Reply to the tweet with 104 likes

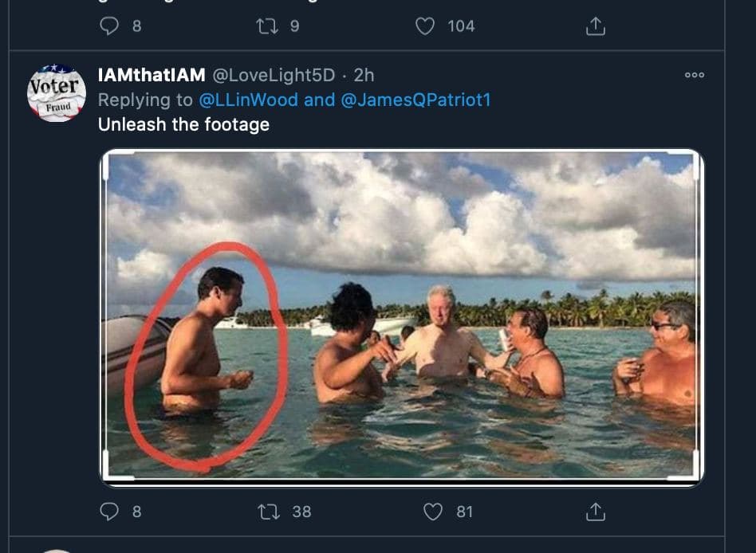click(109, 26)
